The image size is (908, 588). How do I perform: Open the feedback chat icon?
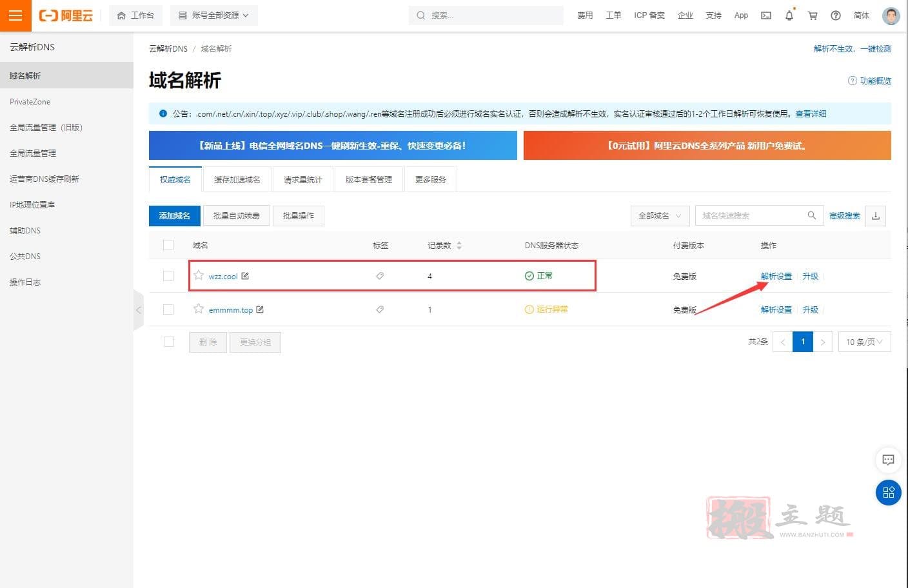pyautogui.click(x=888, y=460)
